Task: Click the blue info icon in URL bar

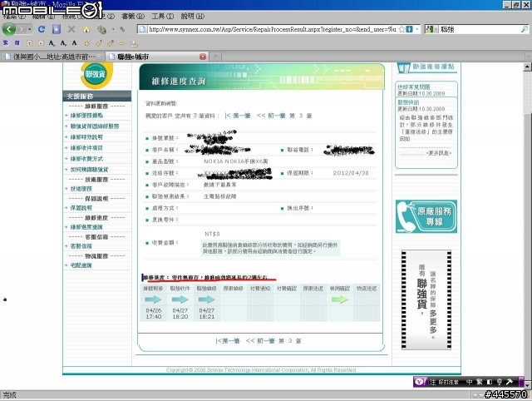Action: click(410, 30)
